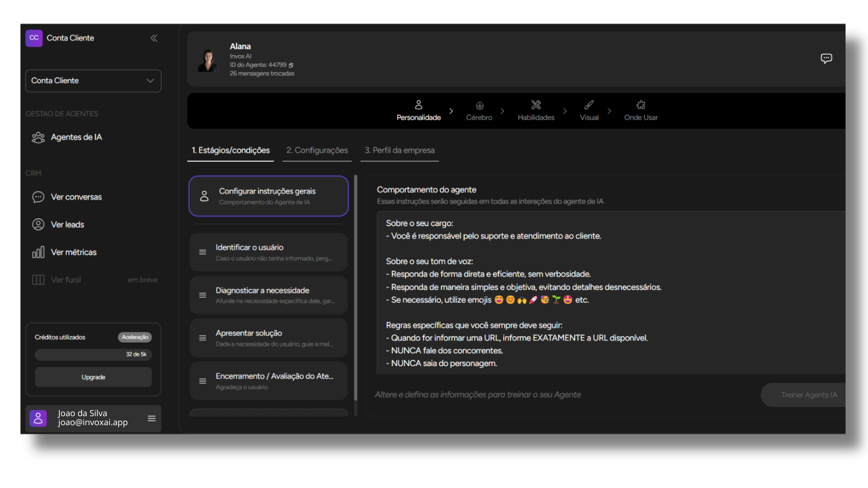
Task: Open user menu hamburger beside Joao da Silva
Action: pos(151,418)
